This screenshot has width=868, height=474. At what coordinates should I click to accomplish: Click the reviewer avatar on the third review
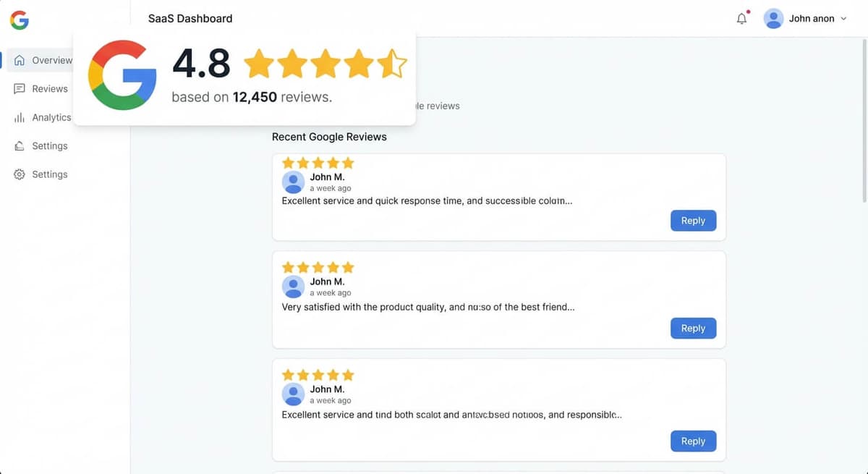[x=293, y=394]
